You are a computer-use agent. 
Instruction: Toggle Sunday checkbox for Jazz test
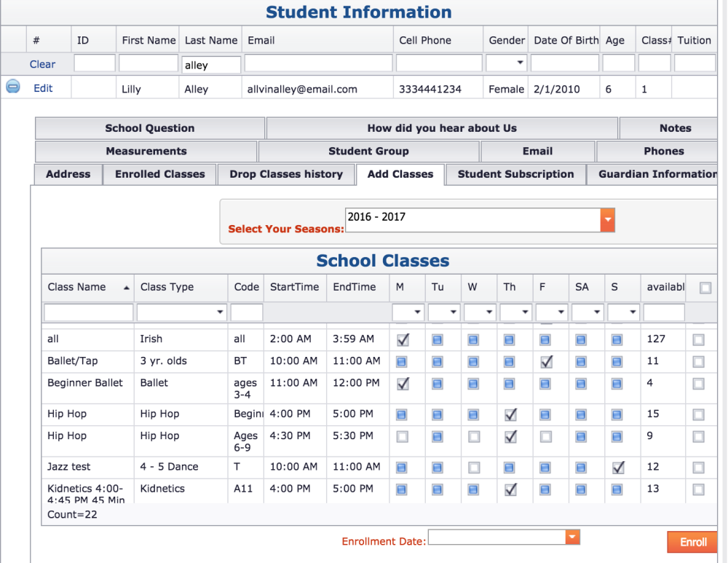tap(617, 468)
